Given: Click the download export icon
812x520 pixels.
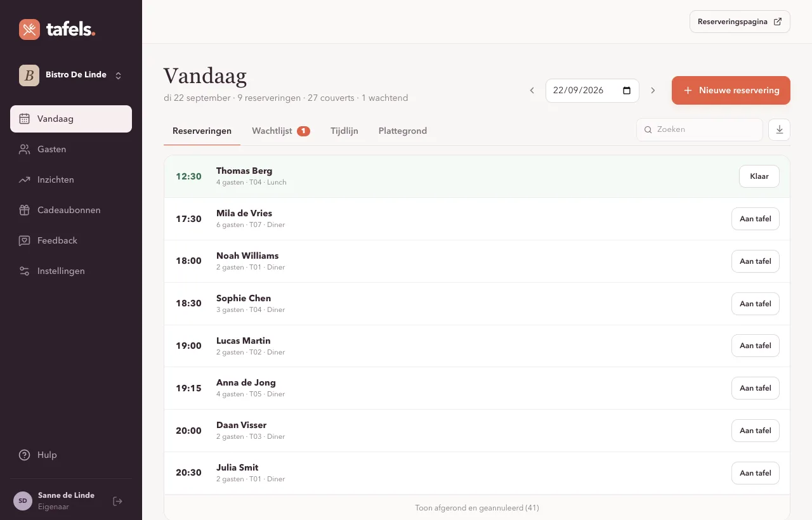Looking at the screenshot, I should click(x=779, y=129).
